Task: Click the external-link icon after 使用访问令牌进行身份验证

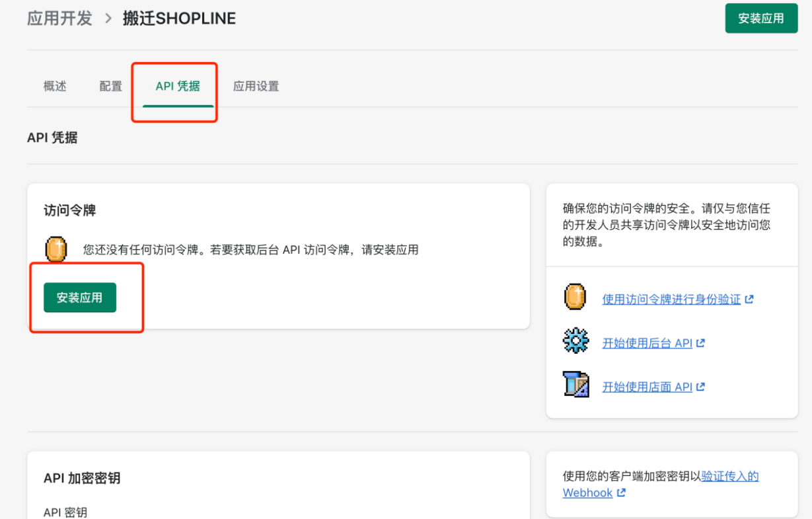Action: (749, 299)
